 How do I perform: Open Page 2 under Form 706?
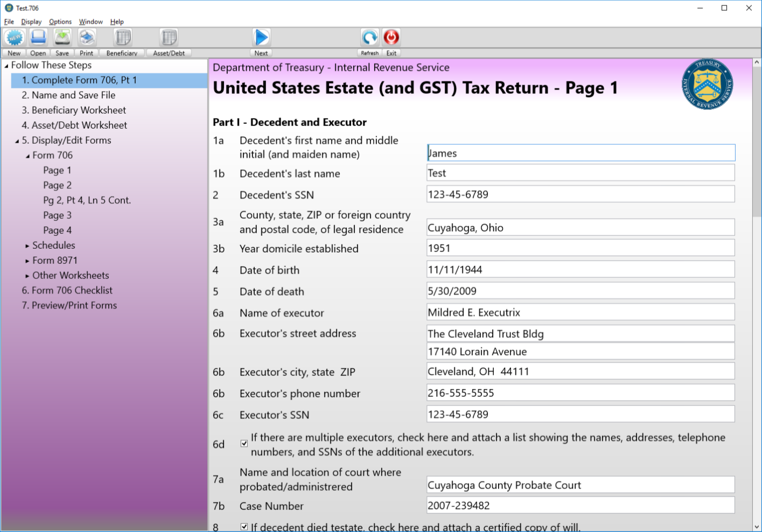pyautogui.click(x=57, y=185)
